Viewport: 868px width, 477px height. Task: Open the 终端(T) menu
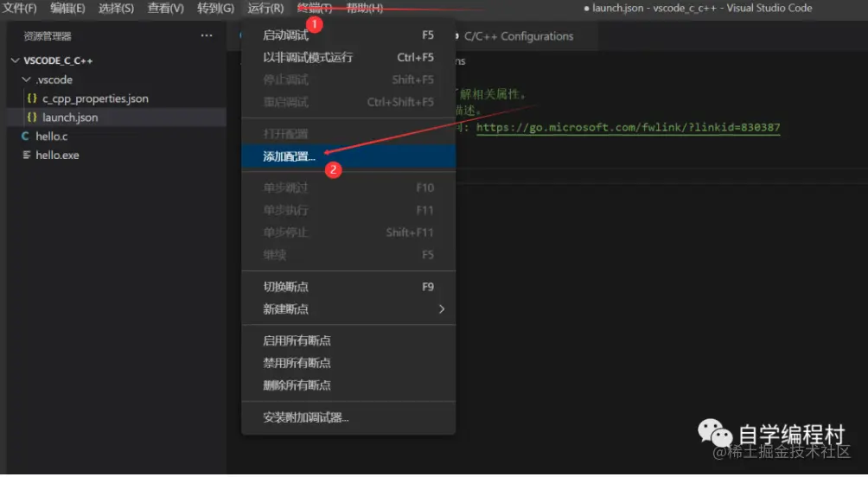(315, 9)
